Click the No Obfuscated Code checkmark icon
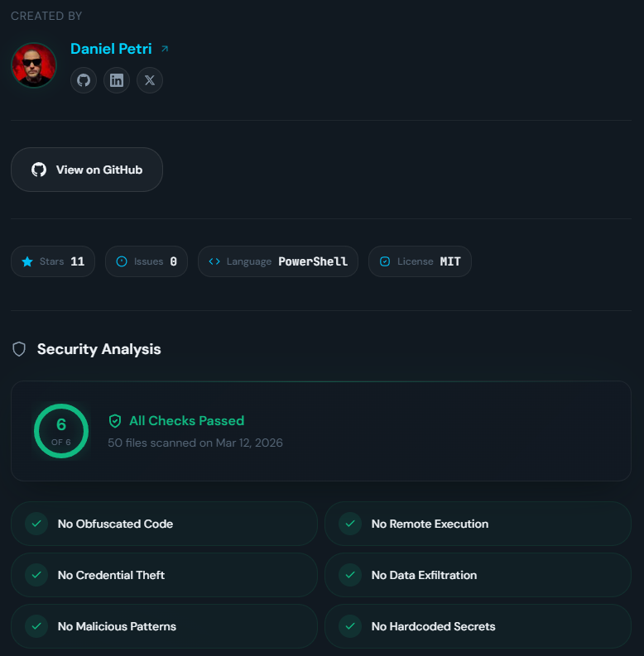644x656 pixels. pos(36,524)
